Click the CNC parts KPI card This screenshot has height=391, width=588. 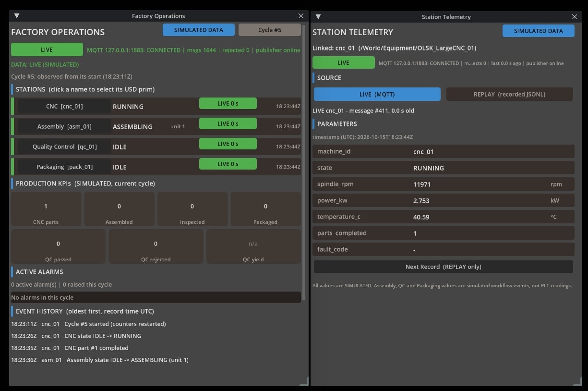pos(46,209)
